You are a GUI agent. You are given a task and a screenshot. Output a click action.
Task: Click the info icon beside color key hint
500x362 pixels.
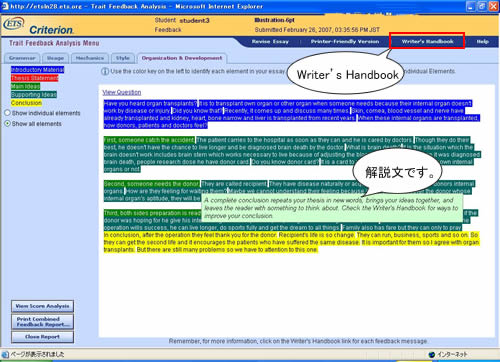point(105,71)
